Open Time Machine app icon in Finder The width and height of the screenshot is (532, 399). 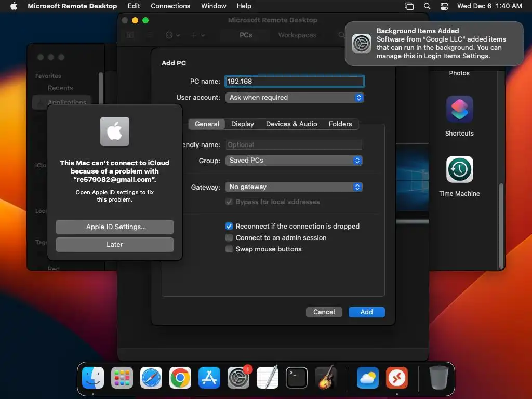pyautogui.click(x=459, y=169)
